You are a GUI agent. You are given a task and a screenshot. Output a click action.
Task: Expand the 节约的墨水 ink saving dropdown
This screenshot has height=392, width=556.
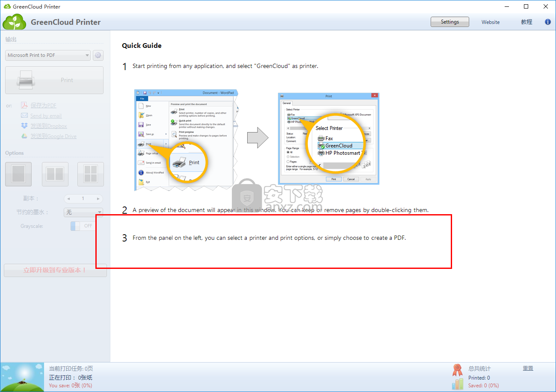[x=83, y=212]
